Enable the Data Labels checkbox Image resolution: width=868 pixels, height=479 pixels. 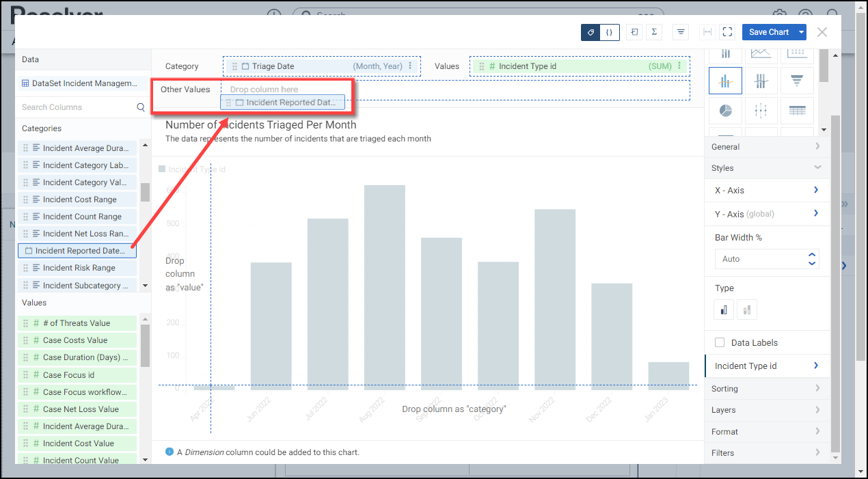[x=720, y=343]
